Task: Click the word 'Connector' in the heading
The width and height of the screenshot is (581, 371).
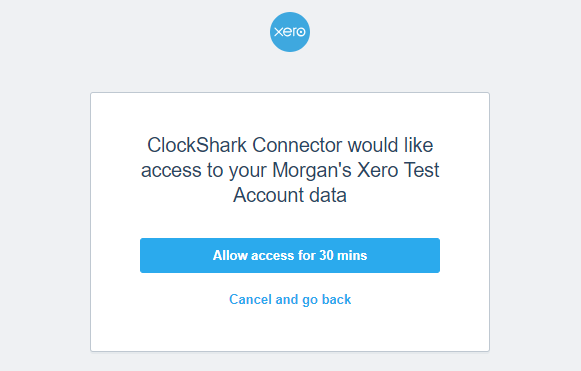Action: coord(297,145)
